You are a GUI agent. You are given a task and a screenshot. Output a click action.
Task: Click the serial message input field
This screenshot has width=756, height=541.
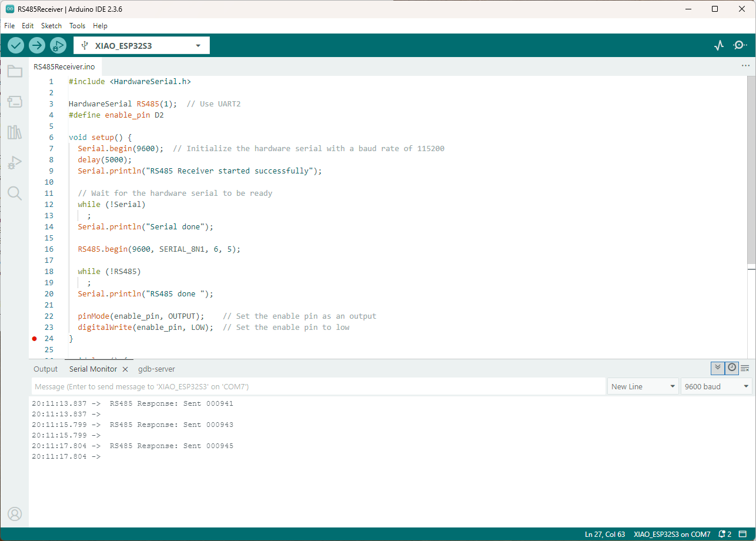[317, 386]
